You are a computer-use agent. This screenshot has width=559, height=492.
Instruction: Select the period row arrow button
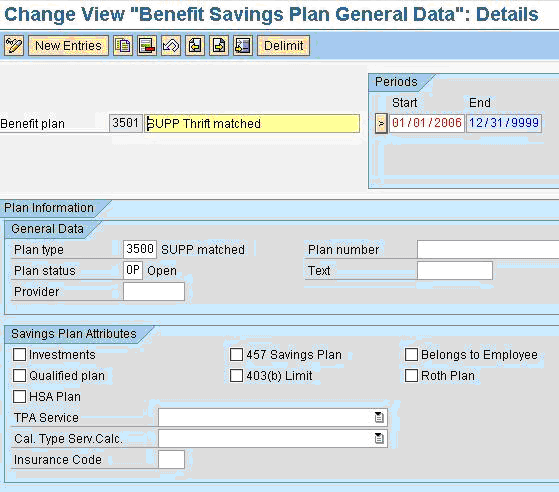pos(381,124)
